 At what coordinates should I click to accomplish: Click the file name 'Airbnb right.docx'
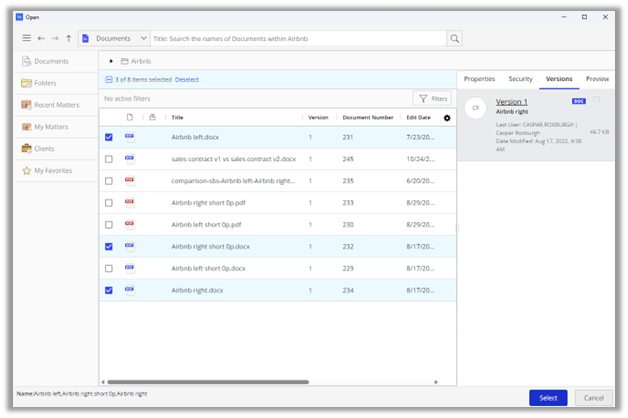point(197,290)
